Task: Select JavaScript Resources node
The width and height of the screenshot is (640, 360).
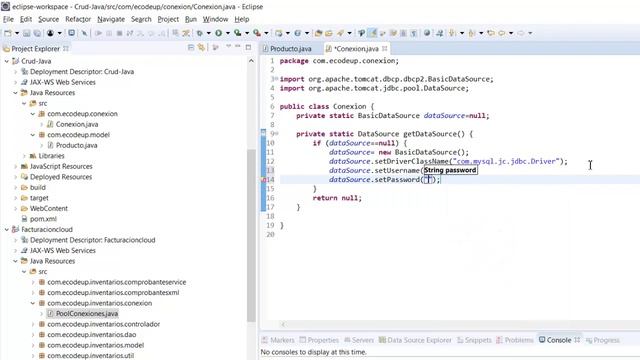Action: point(61,167)
